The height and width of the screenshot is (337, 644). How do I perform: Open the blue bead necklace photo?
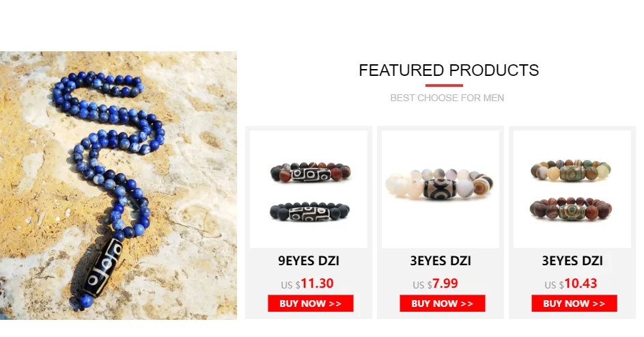coord(118,185)
